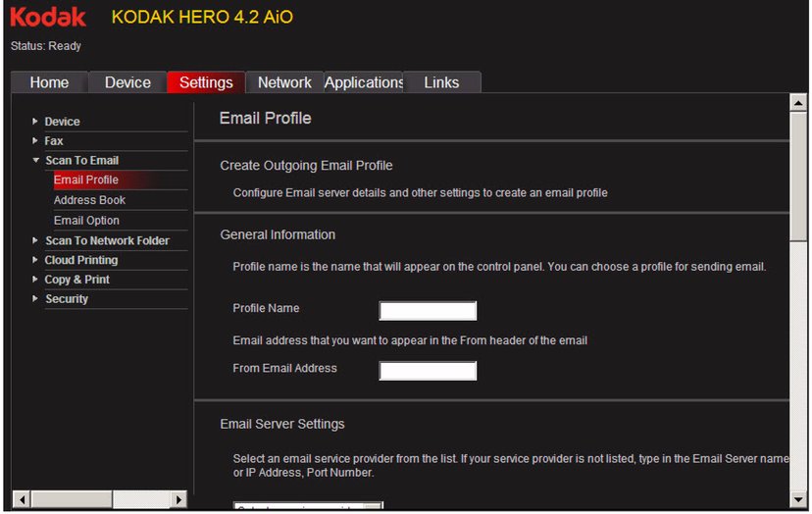Expand the Copy & Print section arrow
The image size is (812, 514).
[x=35, y=280]
